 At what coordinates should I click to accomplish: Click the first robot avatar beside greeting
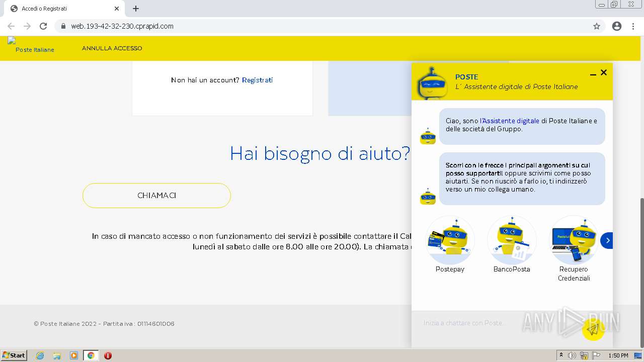pos(428,136)
